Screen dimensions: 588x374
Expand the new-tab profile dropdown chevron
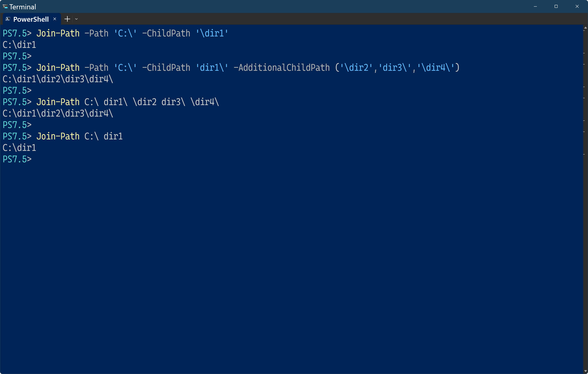[x=76, y=19]
